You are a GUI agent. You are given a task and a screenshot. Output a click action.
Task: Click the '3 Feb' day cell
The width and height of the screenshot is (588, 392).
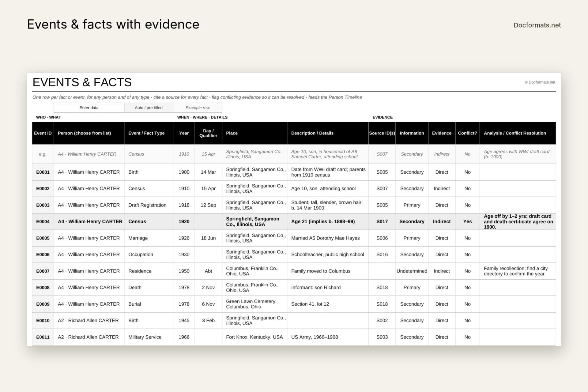208,321
